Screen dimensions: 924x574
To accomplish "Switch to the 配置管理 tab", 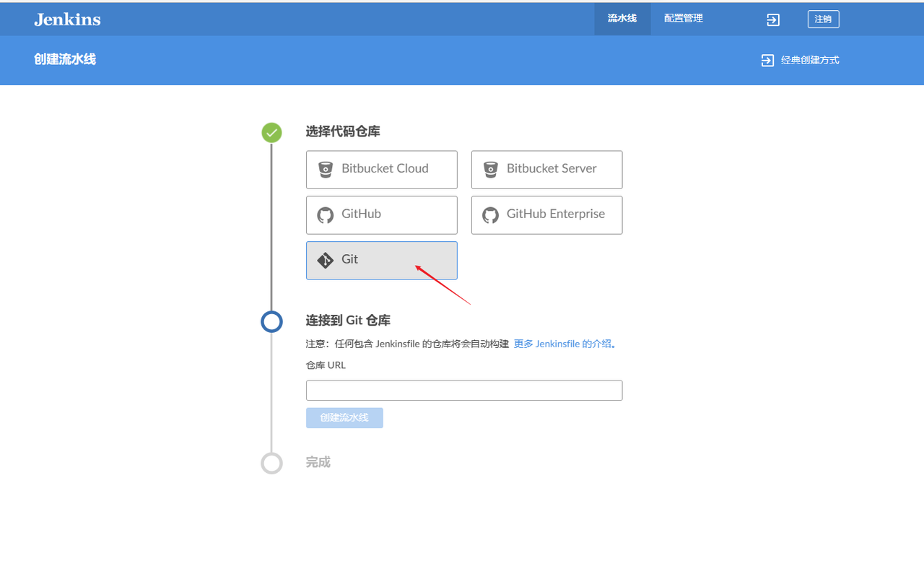I will tap(683, 19).
